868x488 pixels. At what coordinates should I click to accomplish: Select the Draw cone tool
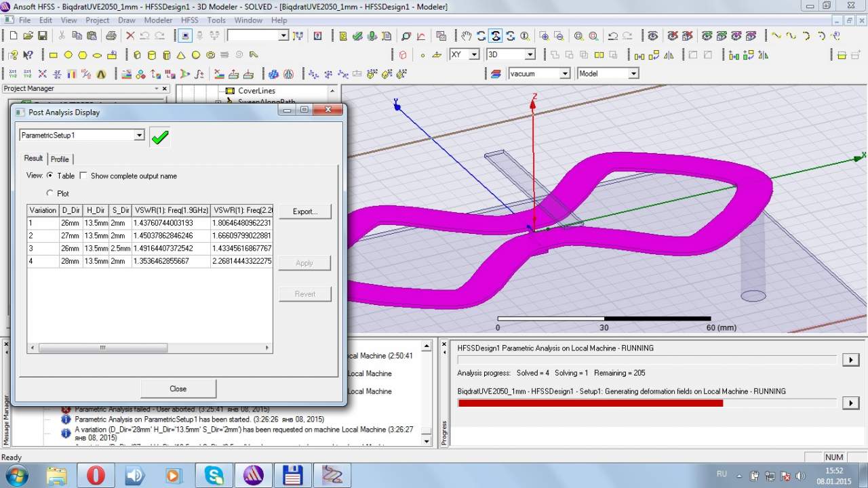pyautogui.click(x=181, y=55)
